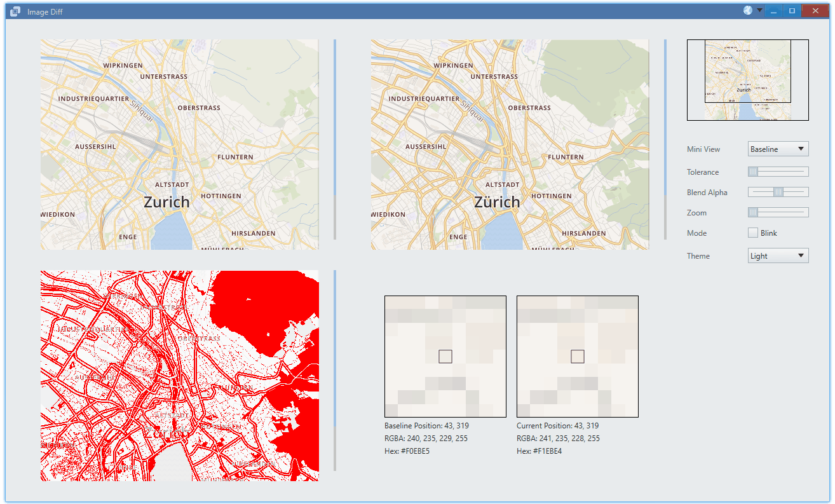The image size is (835, 504).
Task: Click the Tolerance slider track
Action: pyautogui.click(x=778, y=172)
